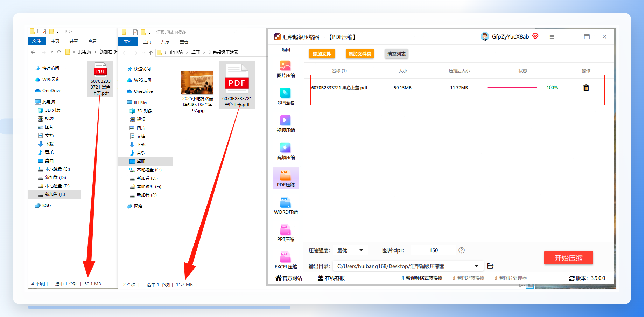Viewport: 644px width, 317px height.
Task: Click 添加文件 button
Action: click(322, 54)
